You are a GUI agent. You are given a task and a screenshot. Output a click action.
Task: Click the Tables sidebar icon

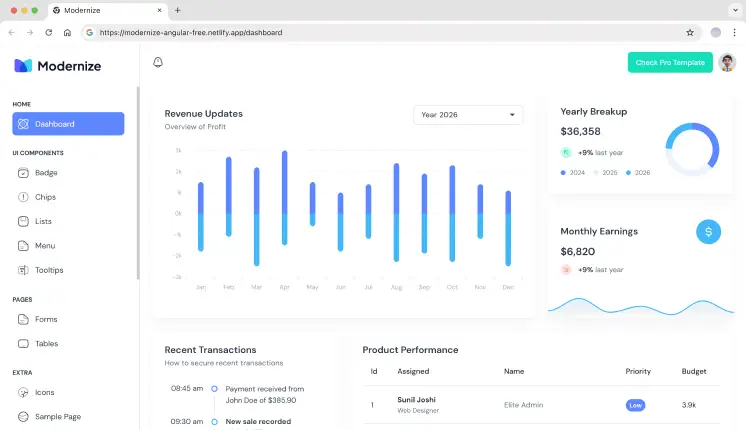click(23, 343)
